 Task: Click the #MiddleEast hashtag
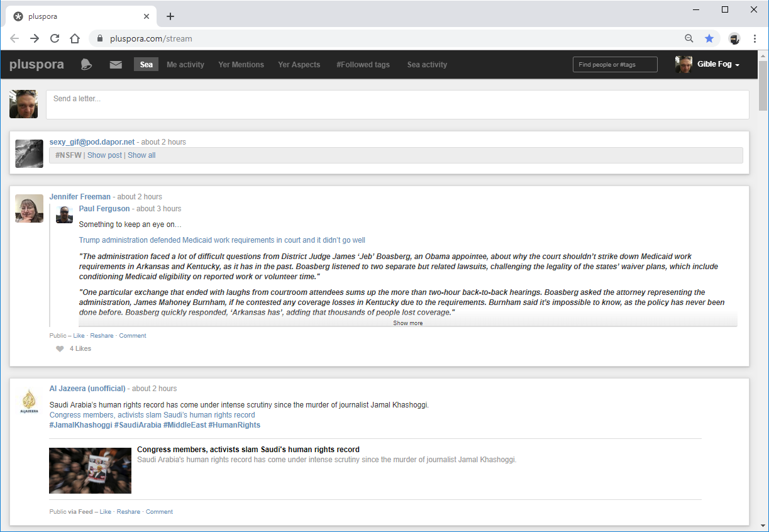click(185, 425)
